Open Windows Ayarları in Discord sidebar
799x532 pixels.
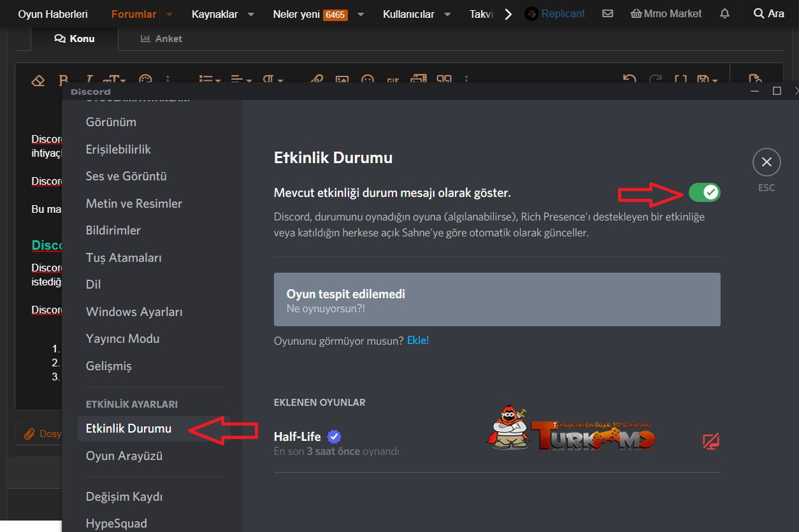134,312
